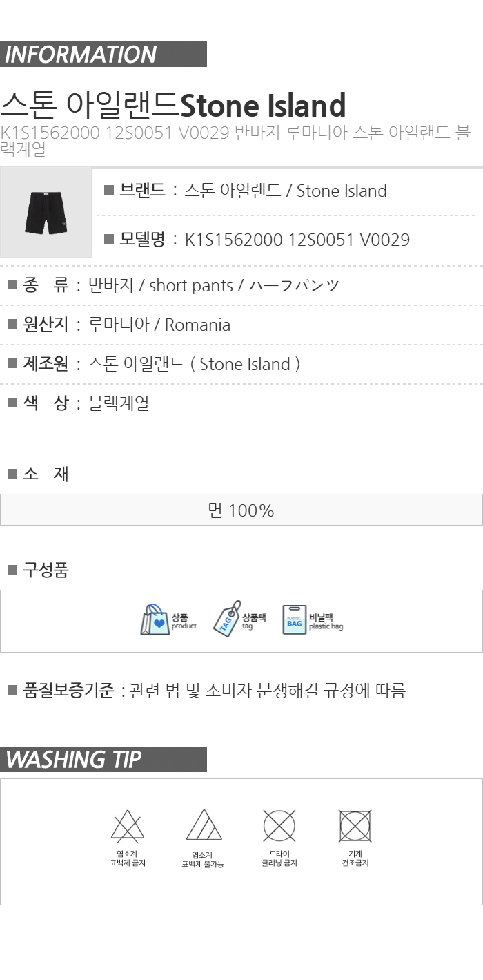
Task: Click the no chlorine bleach triangle icon
Action: point(128,826)
